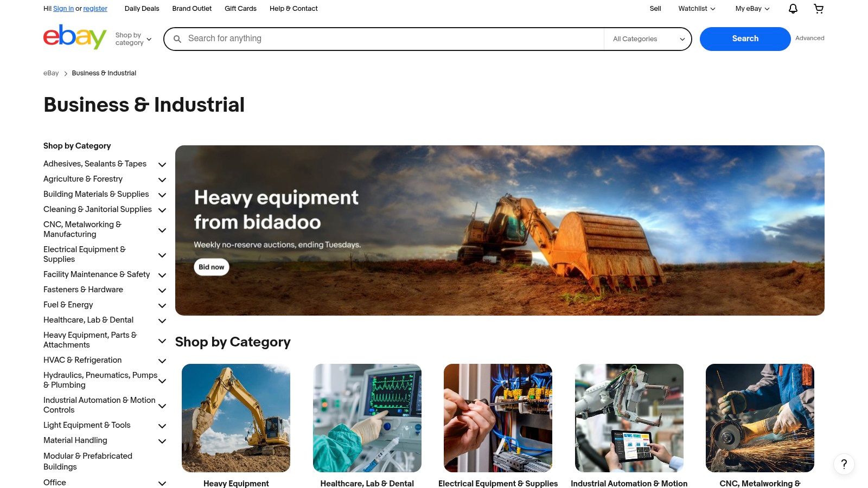Expand Facility Maintenance & Safety chevron
The height and width of the screenshot is (488, 868).
coord(162,275)
